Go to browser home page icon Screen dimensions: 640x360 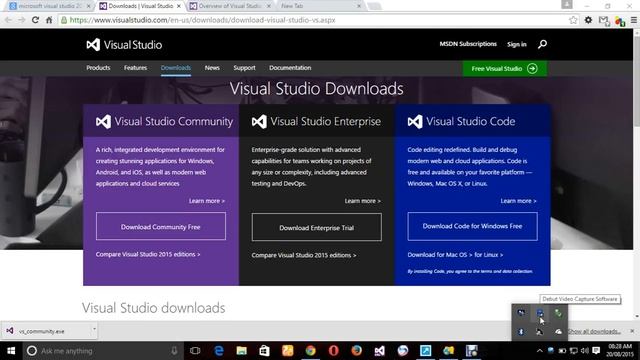(x=49, y=20)
